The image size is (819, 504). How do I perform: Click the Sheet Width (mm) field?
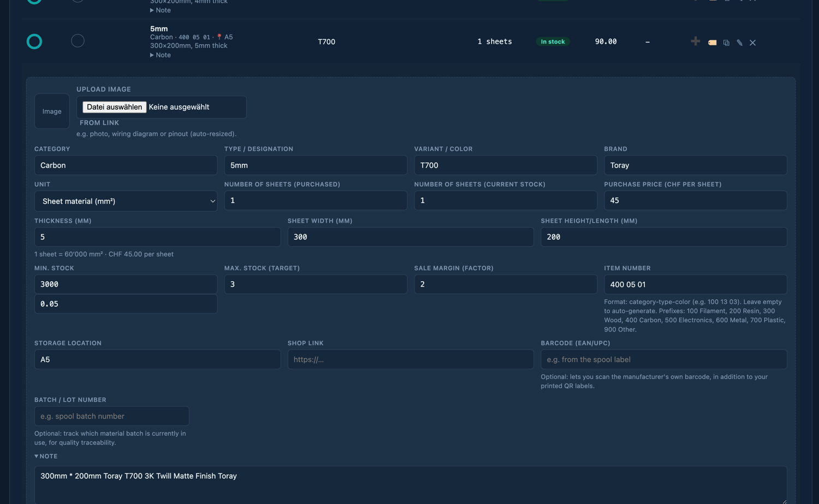pos(411,237)
